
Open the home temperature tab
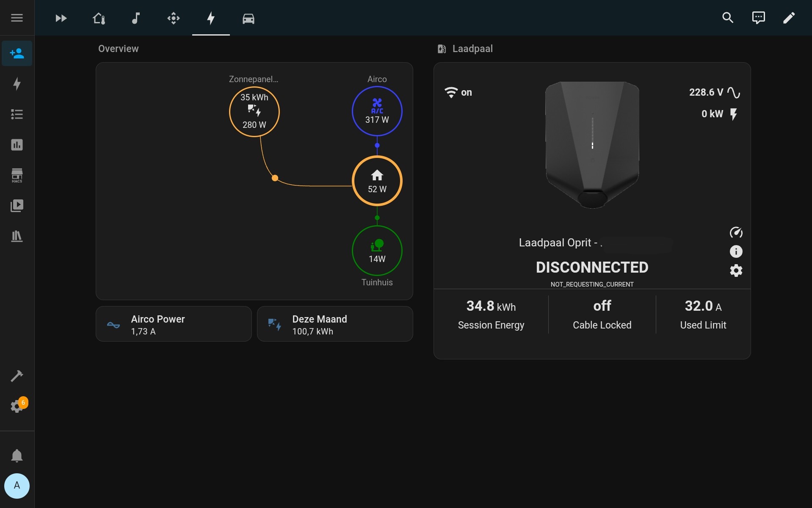(99, 18)
